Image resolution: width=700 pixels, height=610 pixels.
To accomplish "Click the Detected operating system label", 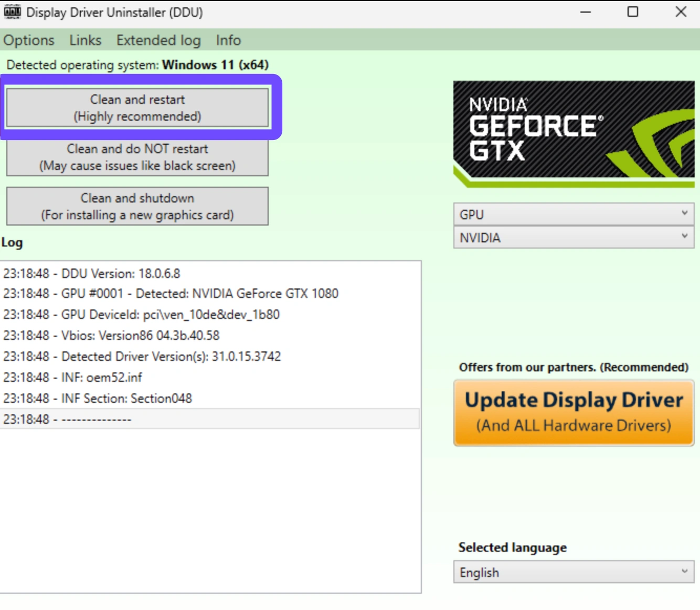I will tap(137, 65).
